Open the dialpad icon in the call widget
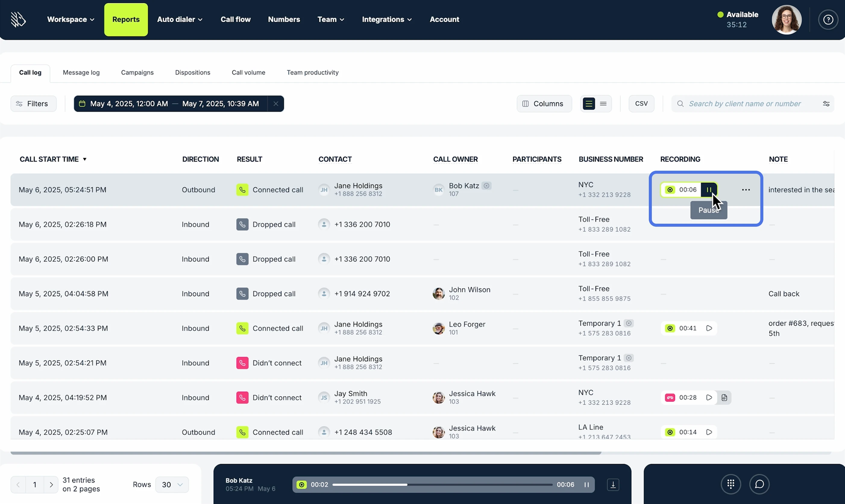 pos(730,484)
